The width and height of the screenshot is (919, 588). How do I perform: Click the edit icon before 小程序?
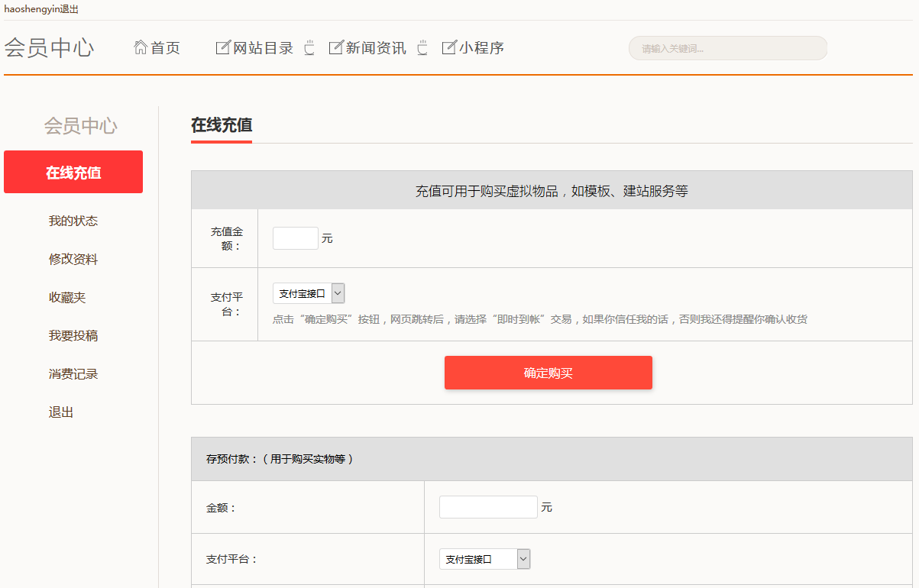pyautogui.click(x=449, y=47)
